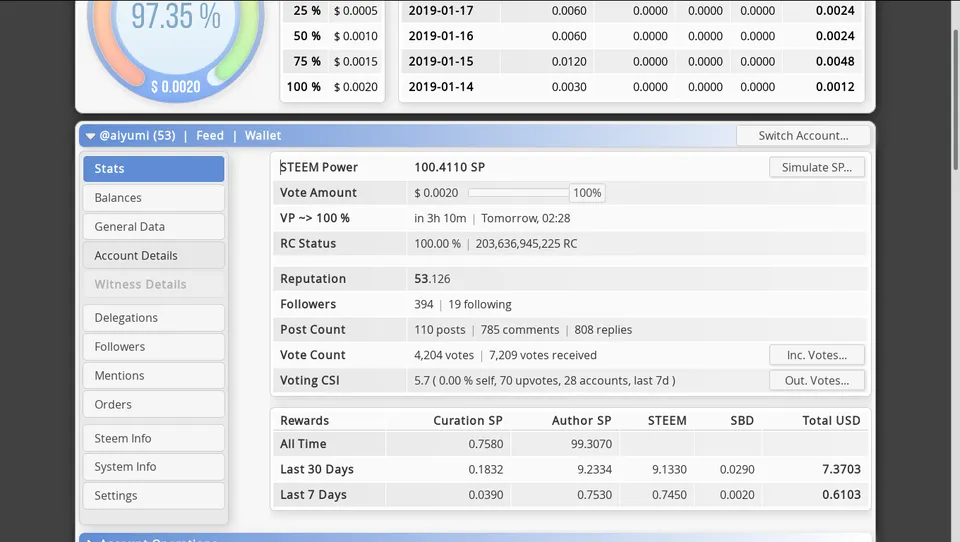
Task: Click the Switch Account... button
Action: [803, 136]
